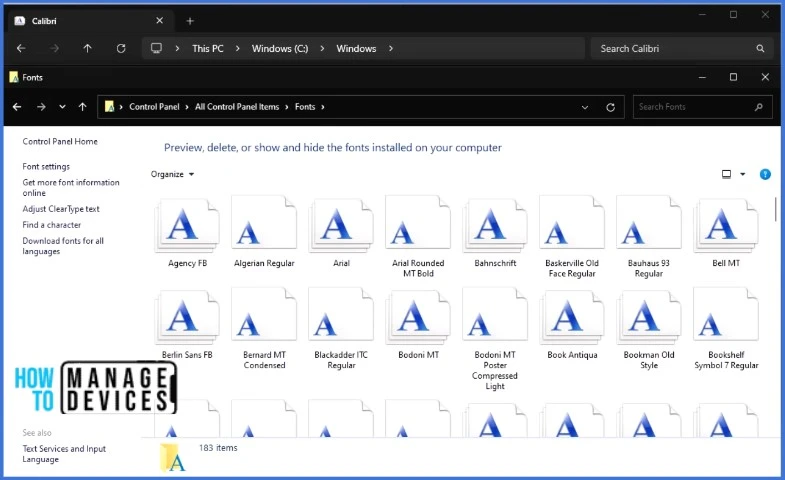Image resolution: width=785 pixels, height=480 pixels.
Task: Change view with the view layout icon
Action: (726, 174)
